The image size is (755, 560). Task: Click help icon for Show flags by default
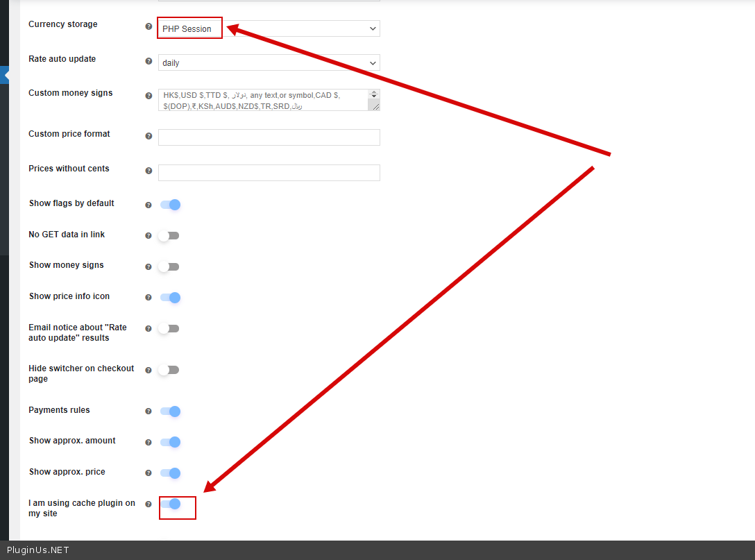point(149,205)
